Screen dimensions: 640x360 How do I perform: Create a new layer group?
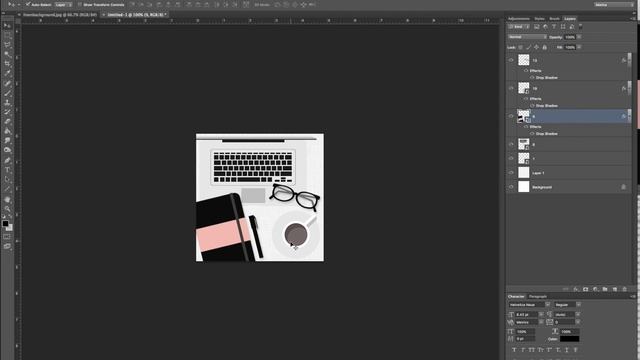coord(605,289)
